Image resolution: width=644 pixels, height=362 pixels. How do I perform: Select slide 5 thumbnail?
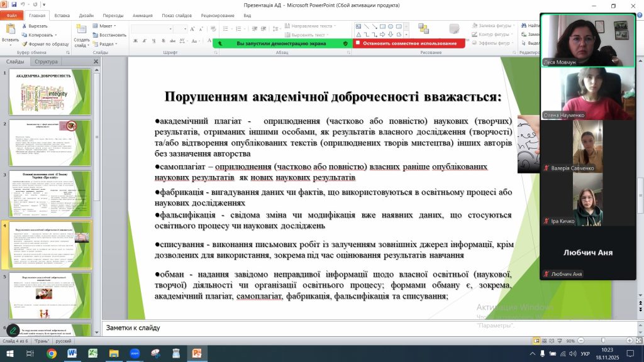(50, 296)
